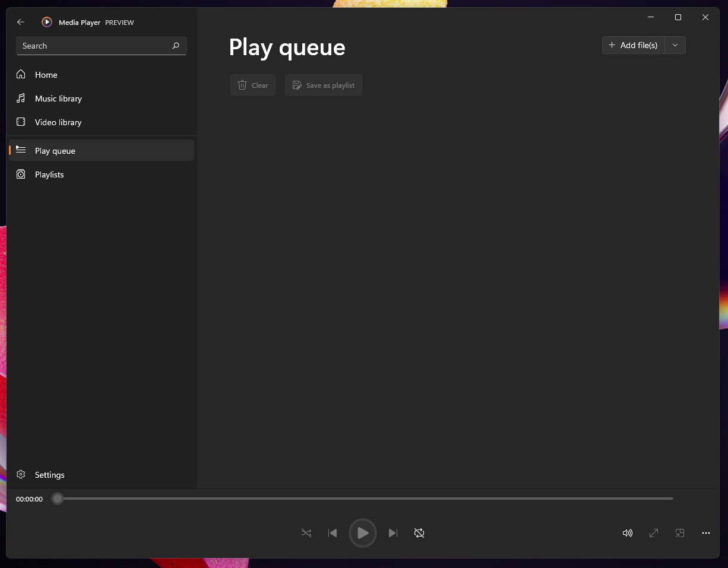
Task: Click the search magnifier icon
Action: tap(176, 46)
